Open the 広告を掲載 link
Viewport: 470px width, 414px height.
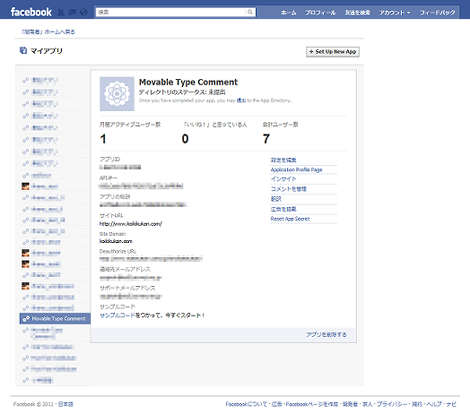point(283,209)
